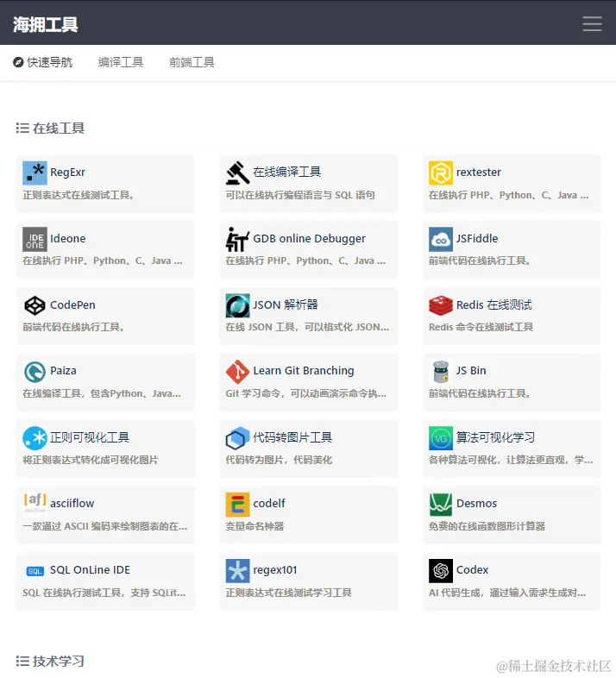Open the RegExr link title
This screenshot has height=678, width=616.
coord(68,173)
